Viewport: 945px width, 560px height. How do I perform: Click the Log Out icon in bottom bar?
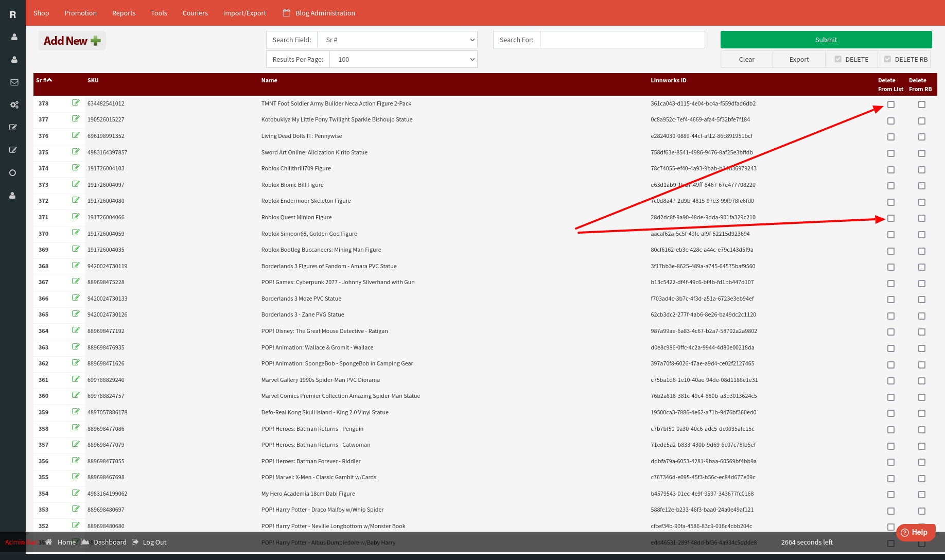click(x=135, y=542)
